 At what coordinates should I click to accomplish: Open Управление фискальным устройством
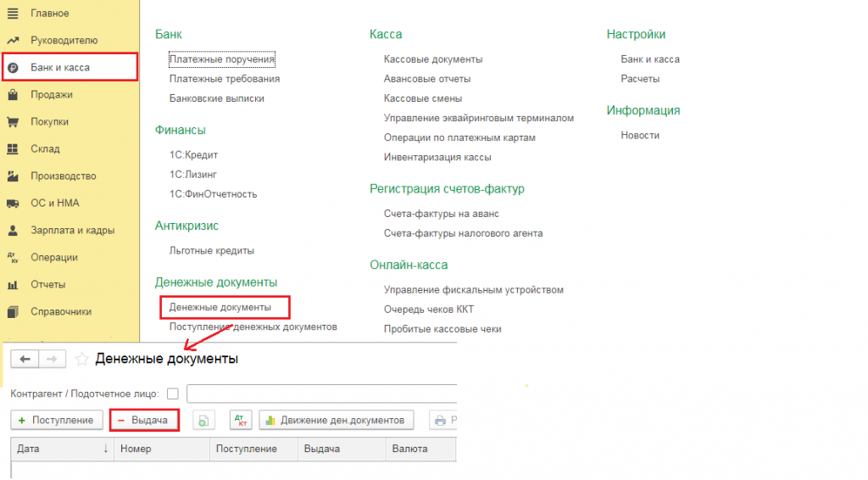click(474, 290)
